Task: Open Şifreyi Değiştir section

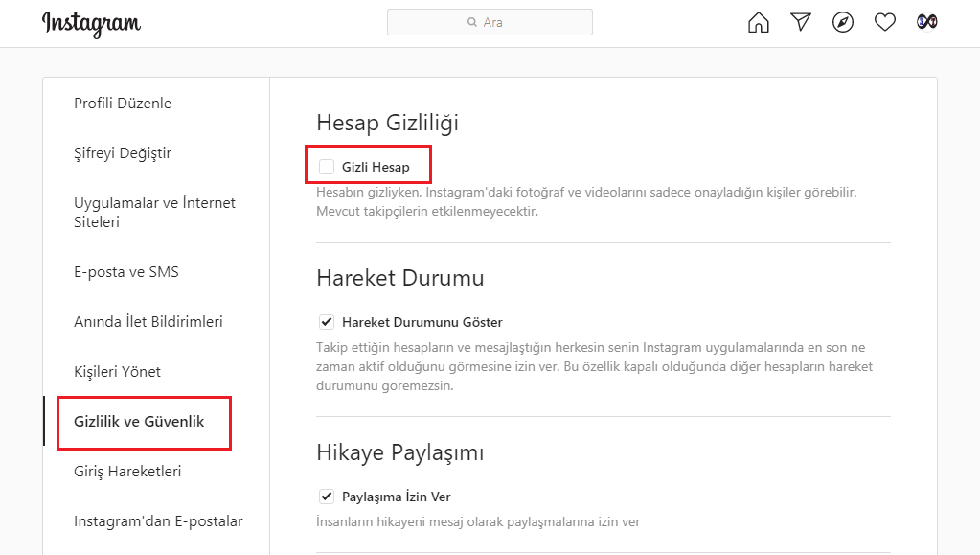Action: (123, 153)
